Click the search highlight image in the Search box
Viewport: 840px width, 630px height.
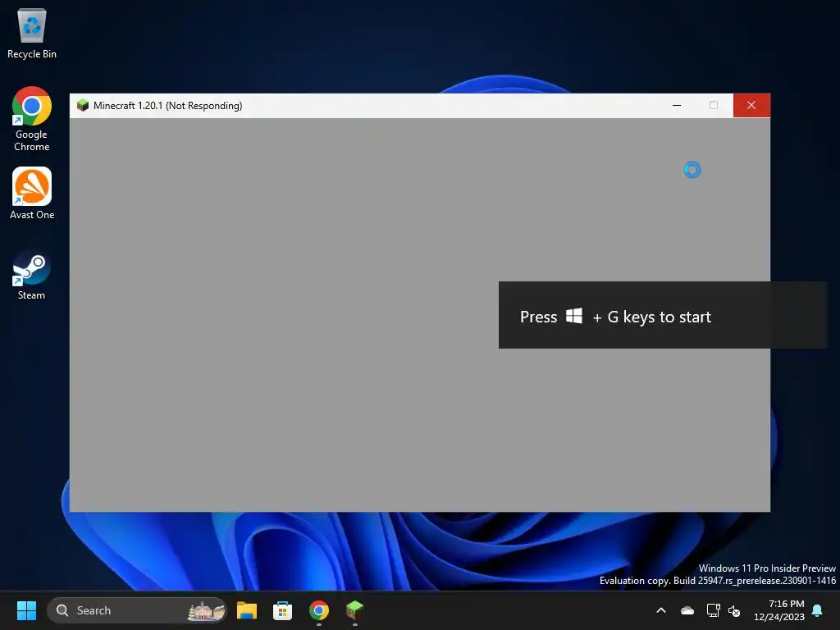[206, 610]
